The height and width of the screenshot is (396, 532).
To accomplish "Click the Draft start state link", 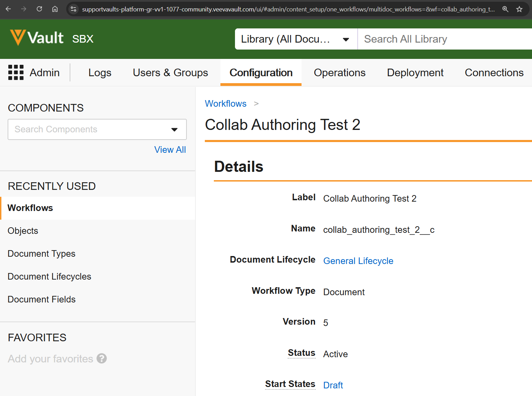I will coord(333,385).
